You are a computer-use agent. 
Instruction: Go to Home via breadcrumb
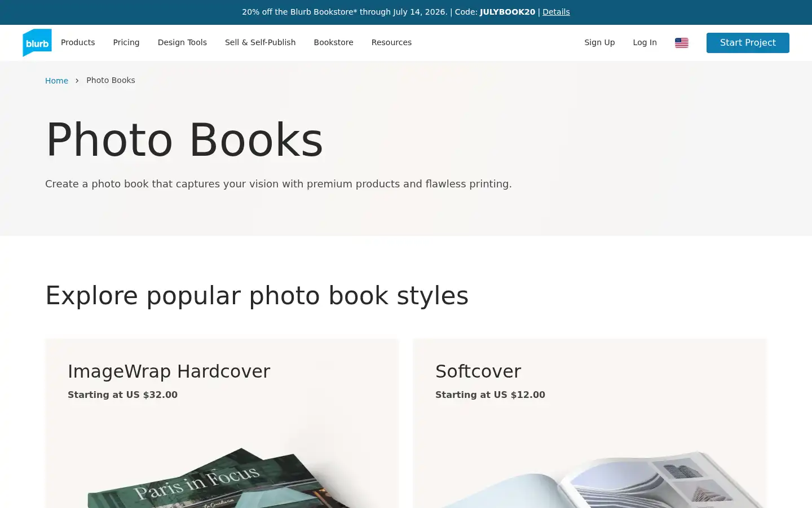(56, 81)
